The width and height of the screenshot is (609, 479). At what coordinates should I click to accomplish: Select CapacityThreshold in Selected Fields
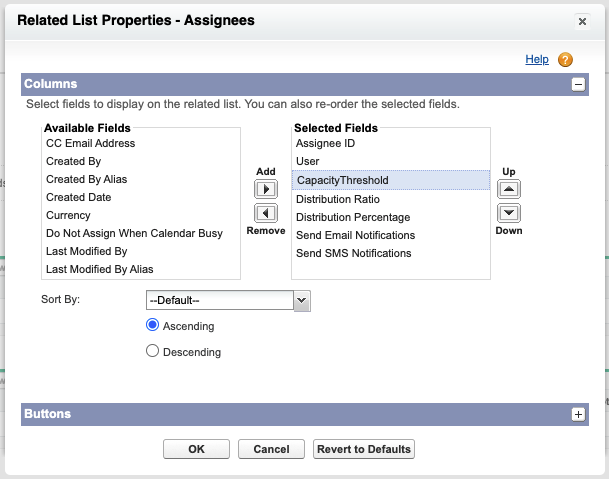[391, 180]
